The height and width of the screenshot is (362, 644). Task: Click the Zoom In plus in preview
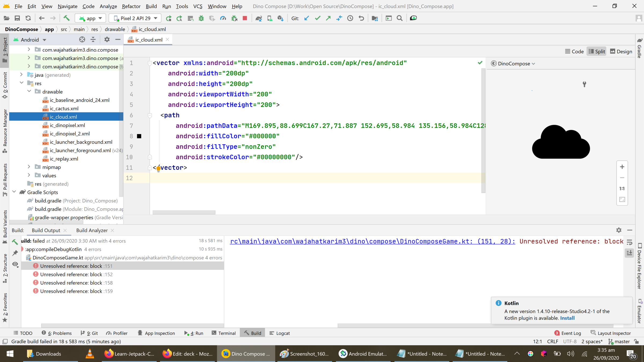pos(622,167)
